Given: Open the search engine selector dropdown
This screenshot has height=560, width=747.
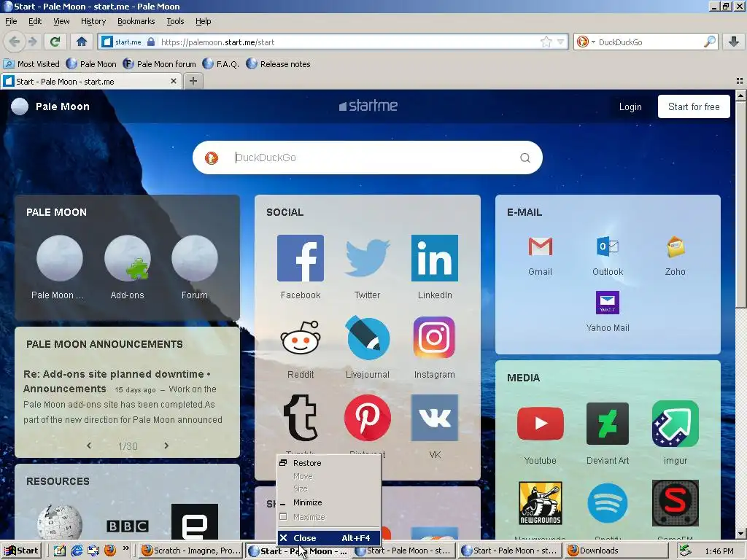Looking at the screenshot, I should pos(593,42).
